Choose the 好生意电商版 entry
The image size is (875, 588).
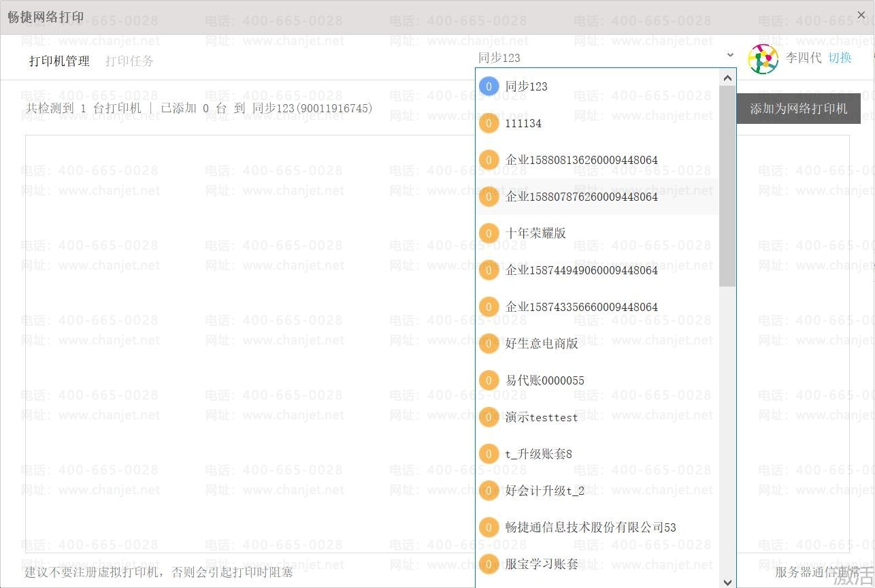click(x=597, y=344)
